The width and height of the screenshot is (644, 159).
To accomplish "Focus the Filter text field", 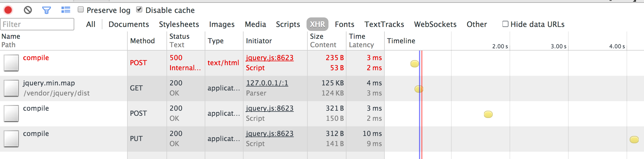I will [x=37, y=24].
